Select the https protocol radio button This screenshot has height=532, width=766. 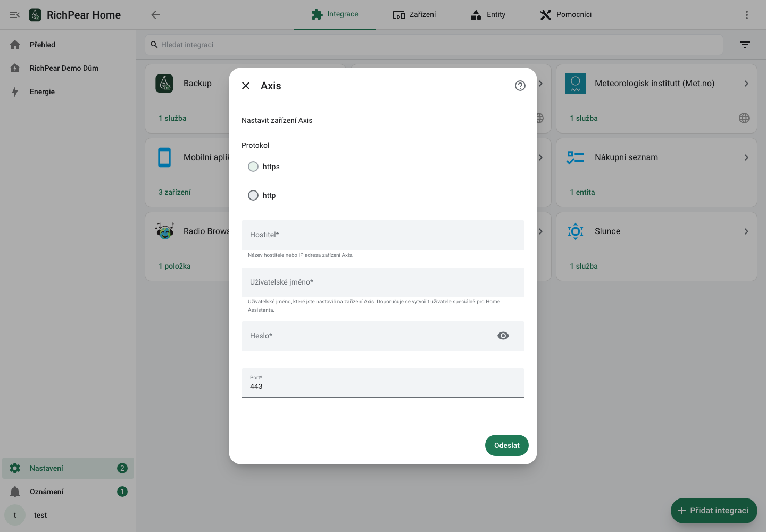253,167
